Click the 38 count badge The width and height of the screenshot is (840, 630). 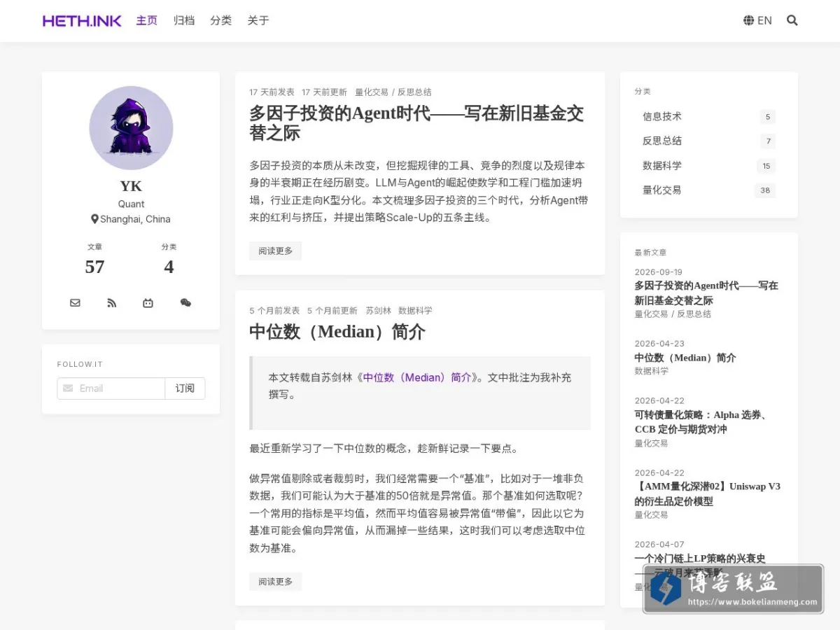click(x=765, y=190)
